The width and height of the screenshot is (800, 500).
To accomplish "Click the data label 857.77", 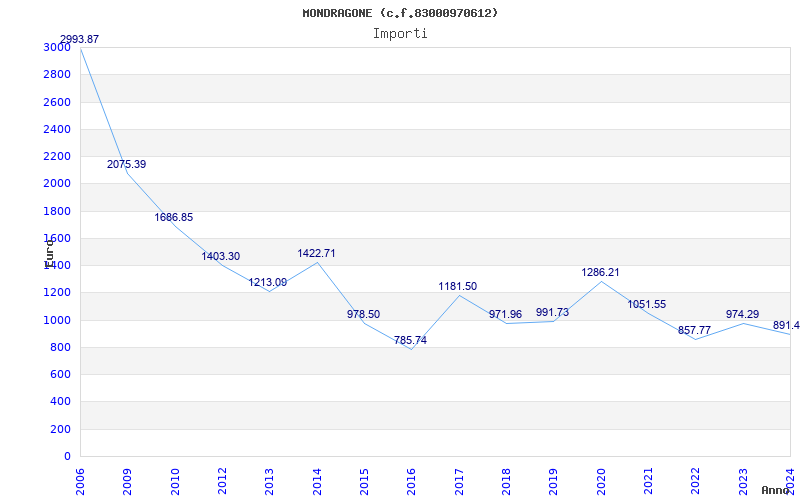I will pyautogui.click(x=694, y=331).
